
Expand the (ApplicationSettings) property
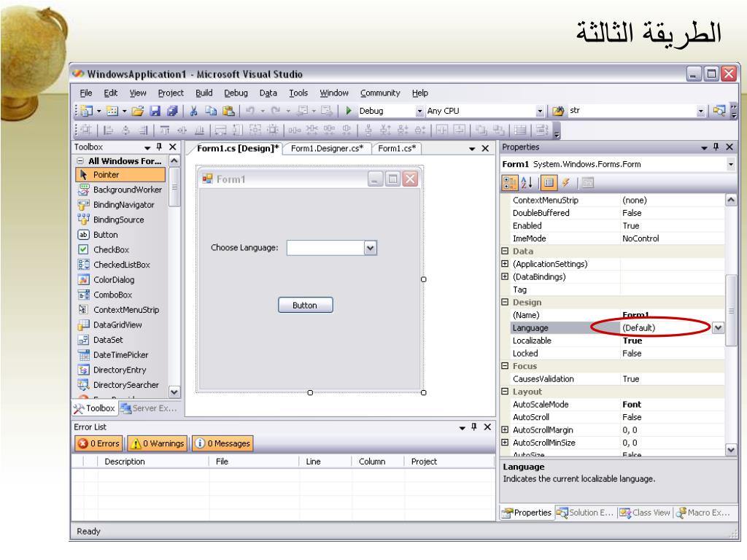tap(505, 264)
